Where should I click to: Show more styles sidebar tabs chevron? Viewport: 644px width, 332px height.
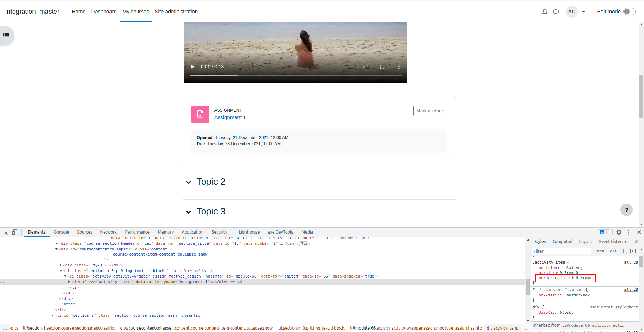click(x=636, y=242)
